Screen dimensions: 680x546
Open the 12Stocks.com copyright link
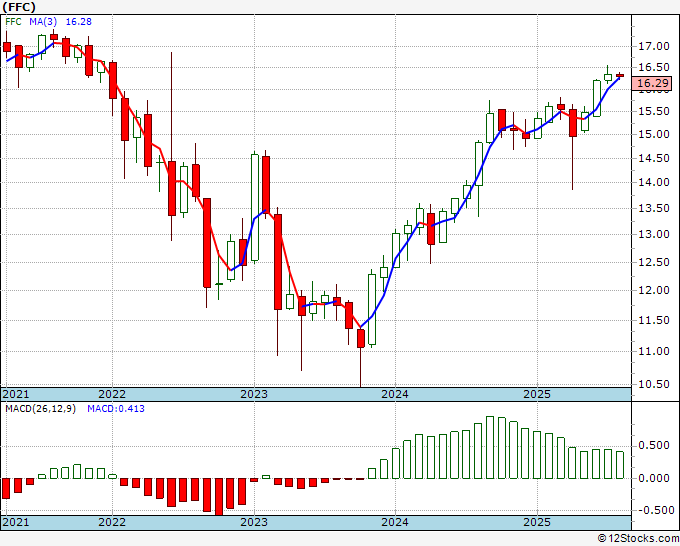[638, 538]
